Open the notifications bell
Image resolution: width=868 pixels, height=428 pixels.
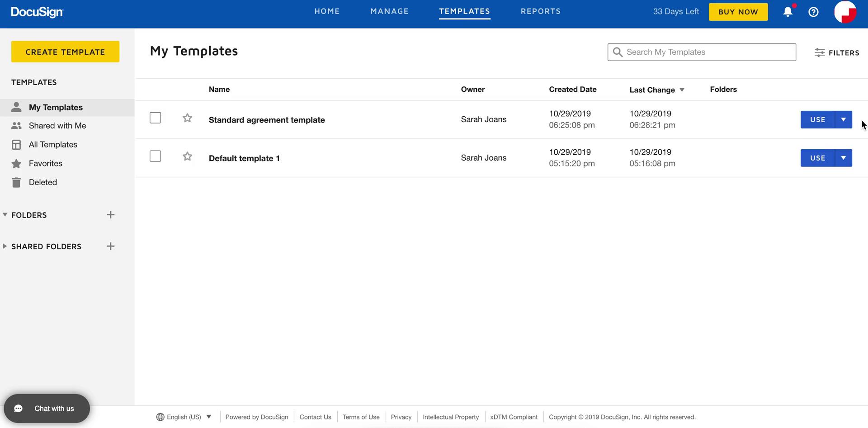pos(788,12)
